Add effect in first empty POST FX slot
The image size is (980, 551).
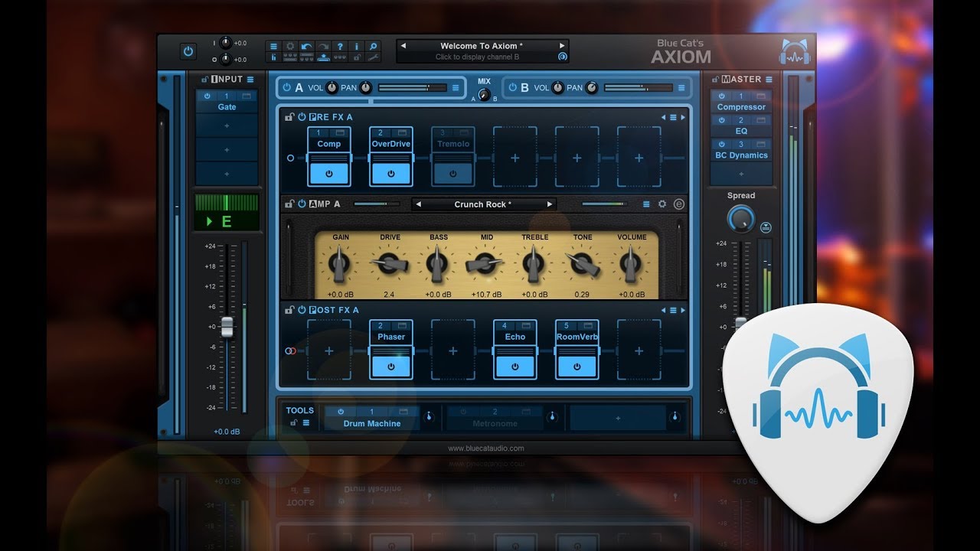coord(328,350)
